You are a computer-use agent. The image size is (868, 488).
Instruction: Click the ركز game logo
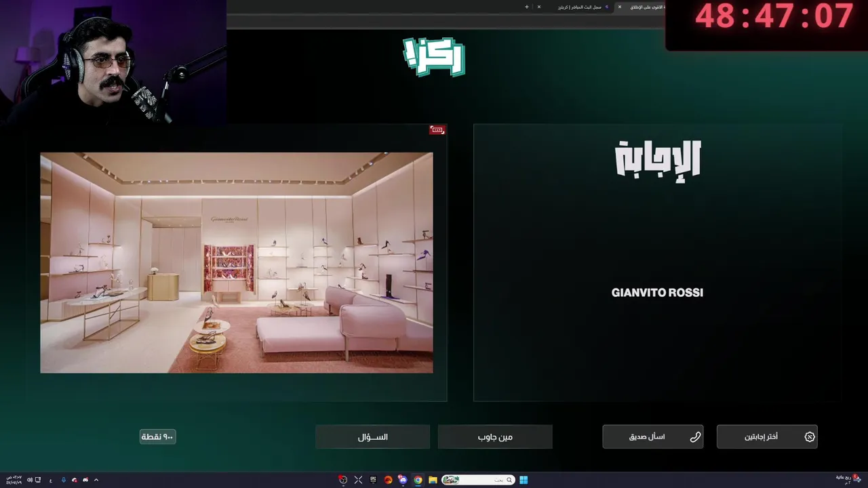coord(434,56)
